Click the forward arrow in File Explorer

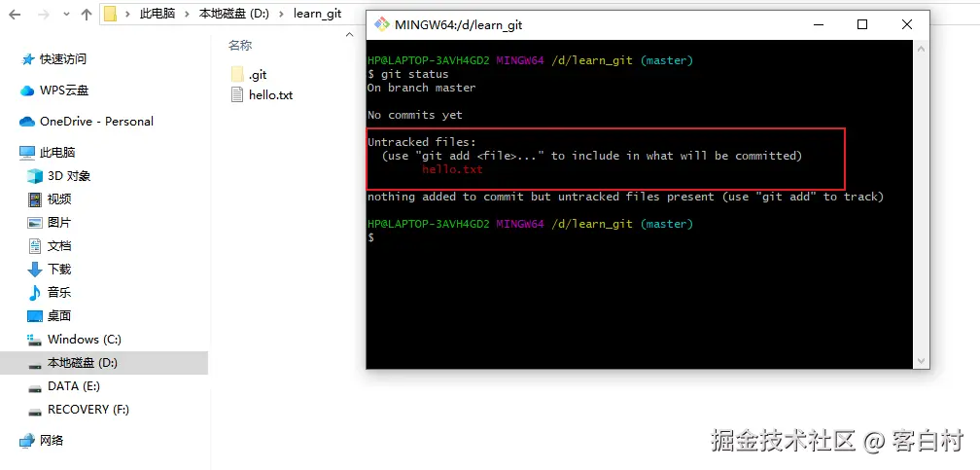click(43, 14)
